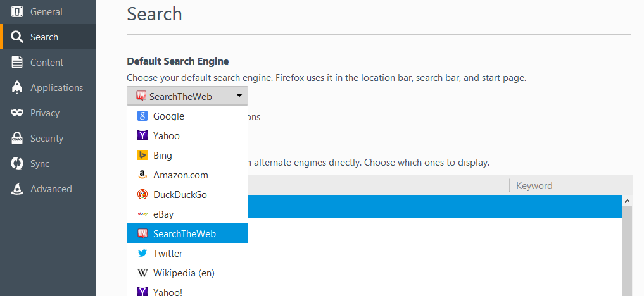This screenshot has width=644, height=296.
Task: Choose DuckDuckGo as the search engine
Action: click(x=180, y=195)
